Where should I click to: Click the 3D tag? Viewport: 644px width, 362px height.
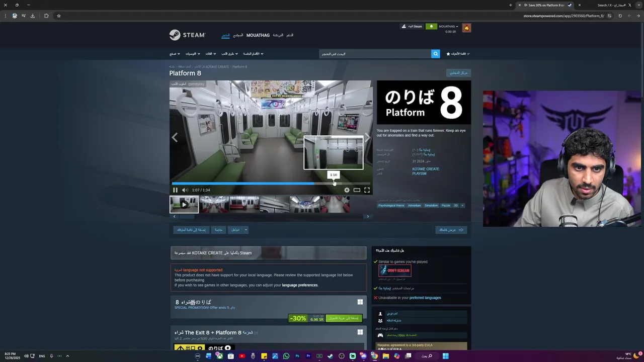click(x=456, y=205)
